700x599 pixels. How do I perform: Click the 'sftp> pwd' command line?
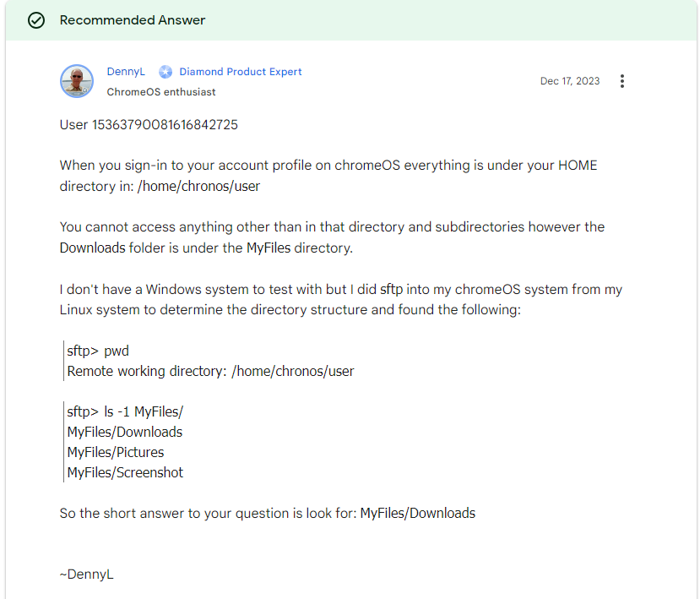[x=98, y=351]
